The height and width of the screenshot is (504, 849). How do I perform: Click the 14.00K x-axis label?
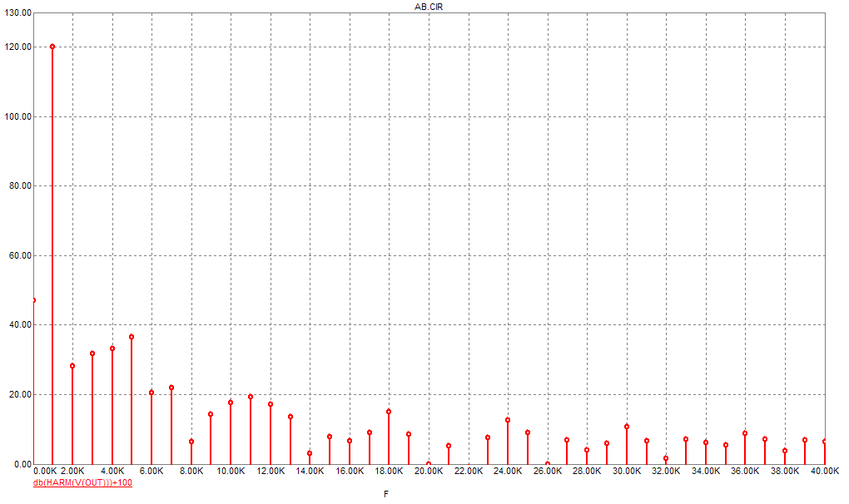point(310,471)
